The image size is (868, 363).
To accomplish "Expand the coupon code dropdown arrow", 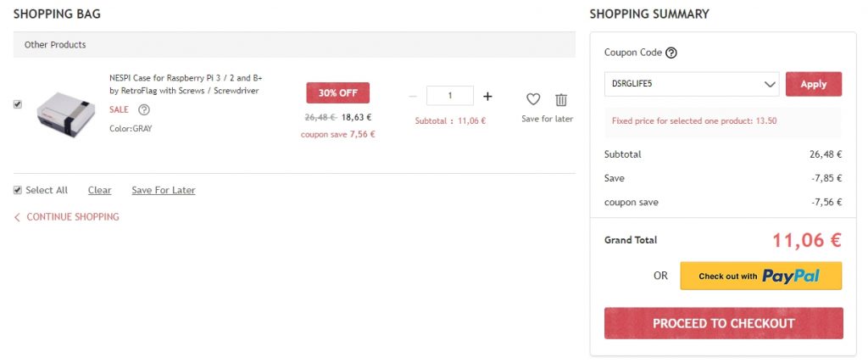I will tap(770, 84).
